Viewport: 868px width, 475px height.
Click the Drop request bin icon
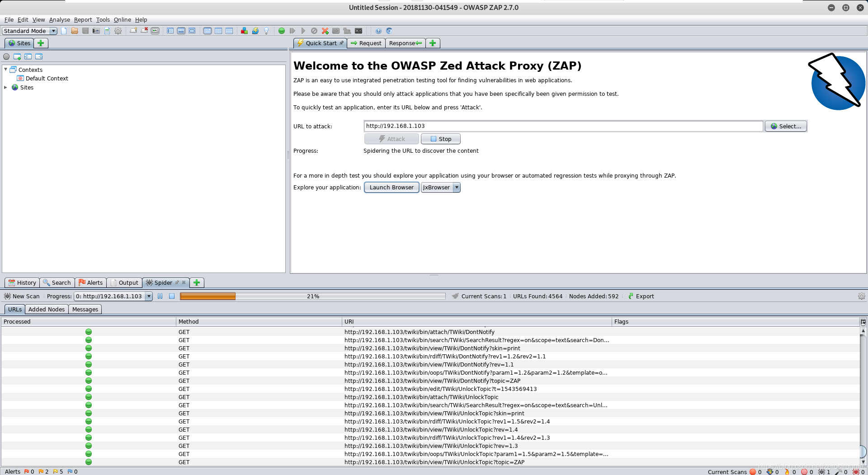coord(314,31)
